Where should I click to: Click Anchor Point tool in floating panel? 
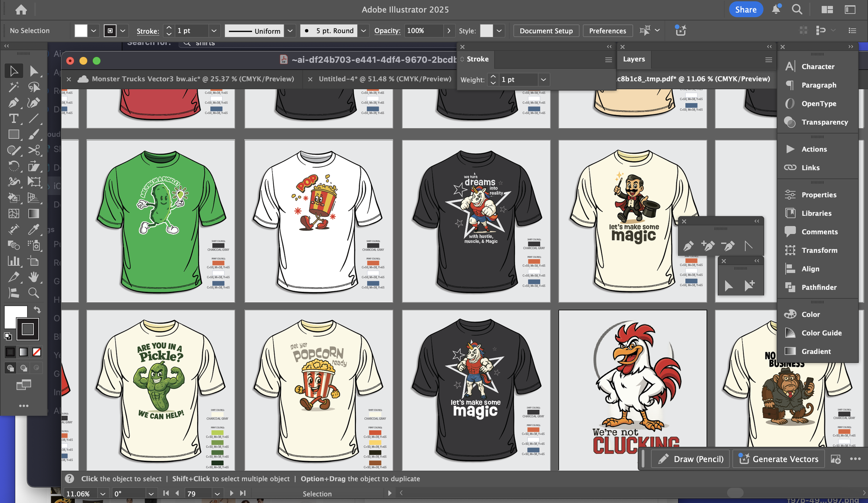pyautogui.click(x=748, y=246)
